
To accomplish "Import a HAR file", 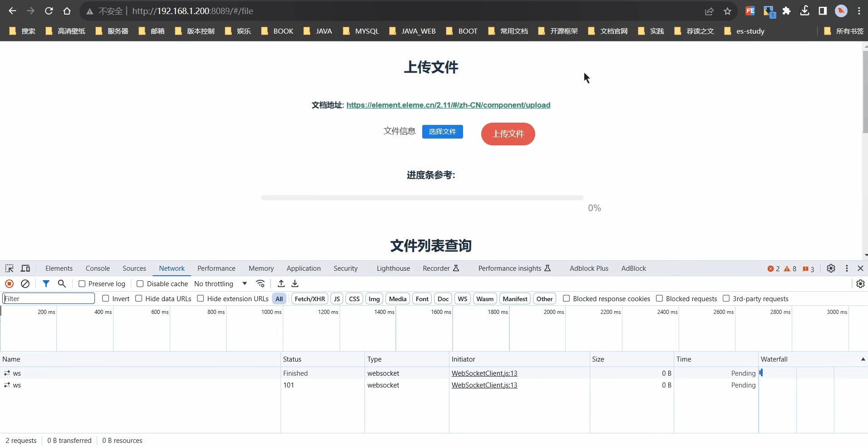I will tap(281, 283).
